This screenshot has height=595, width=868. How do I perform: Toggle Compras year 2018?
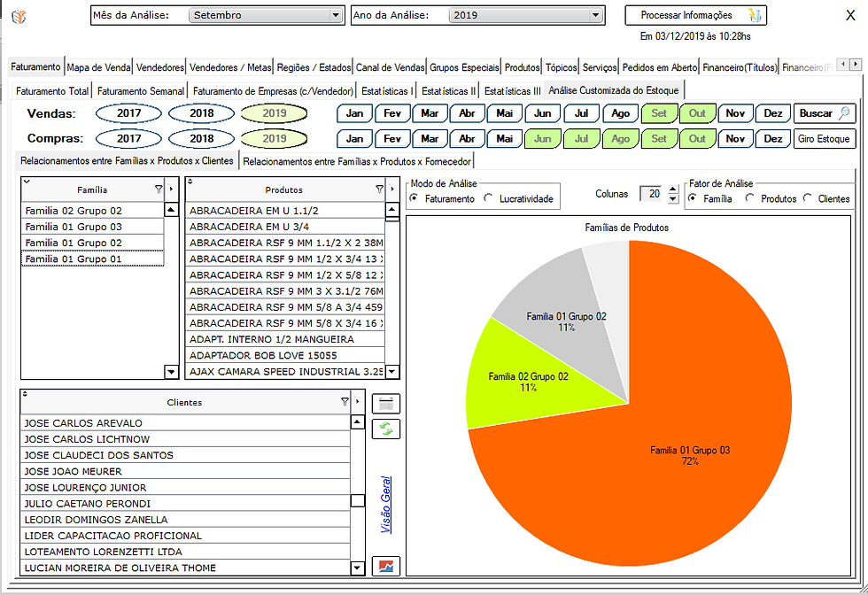(x=202, y=138)
